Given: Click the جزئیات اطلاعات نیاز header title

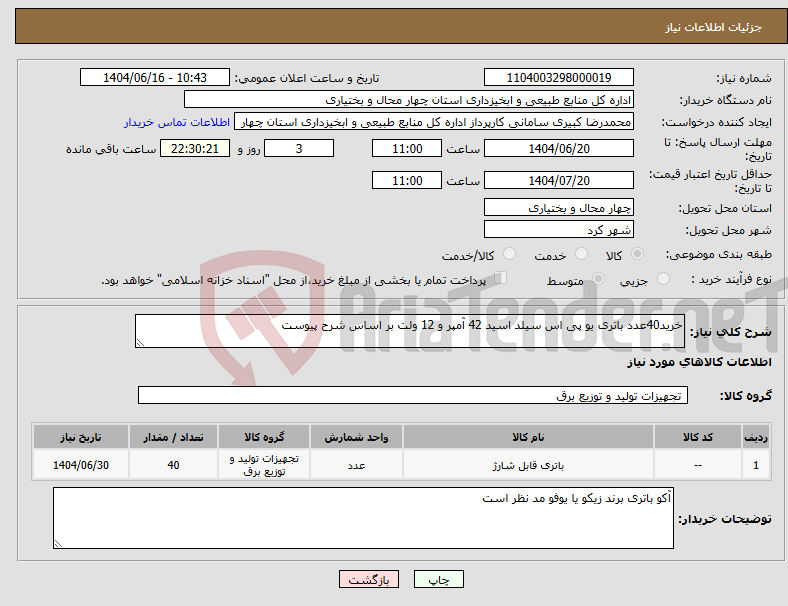Looking at the screenshot, I should pos(714,27).
